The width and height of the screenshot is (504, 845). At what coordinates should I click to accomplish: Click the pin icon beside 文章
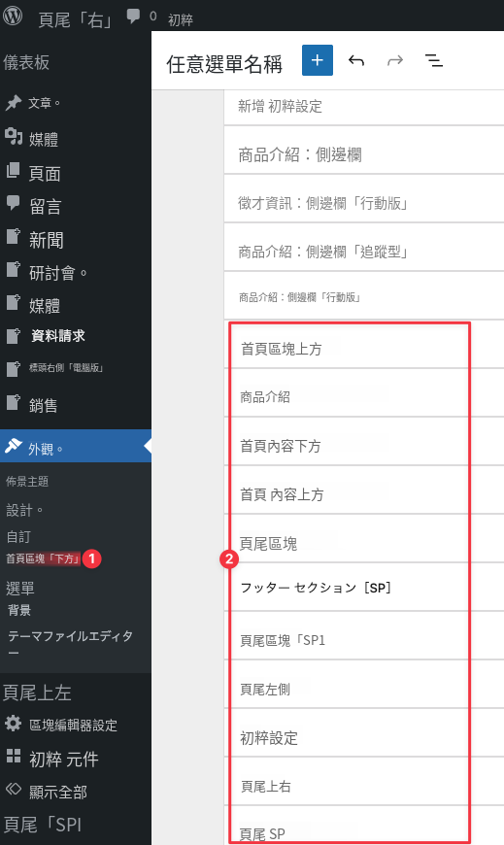(13, 102)
